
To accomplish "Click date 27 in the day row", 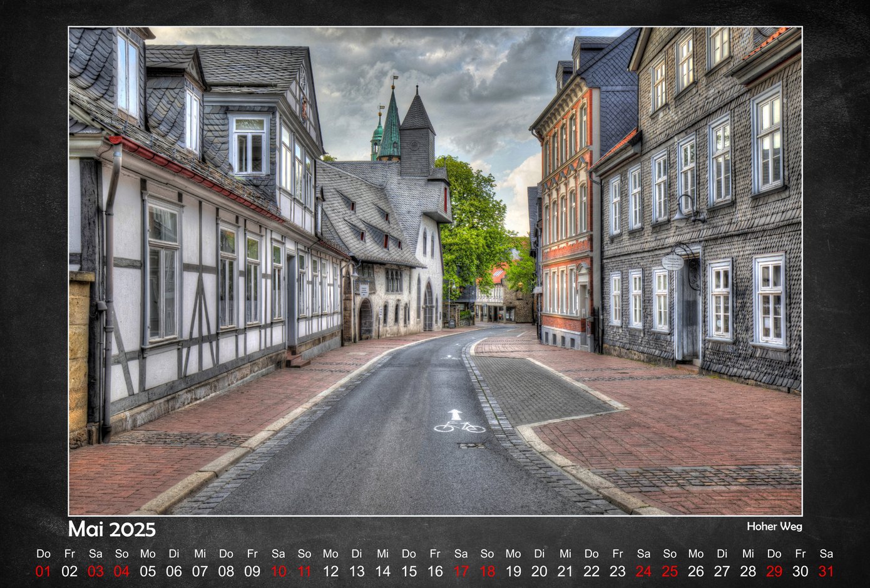I will tap(722, 571).
